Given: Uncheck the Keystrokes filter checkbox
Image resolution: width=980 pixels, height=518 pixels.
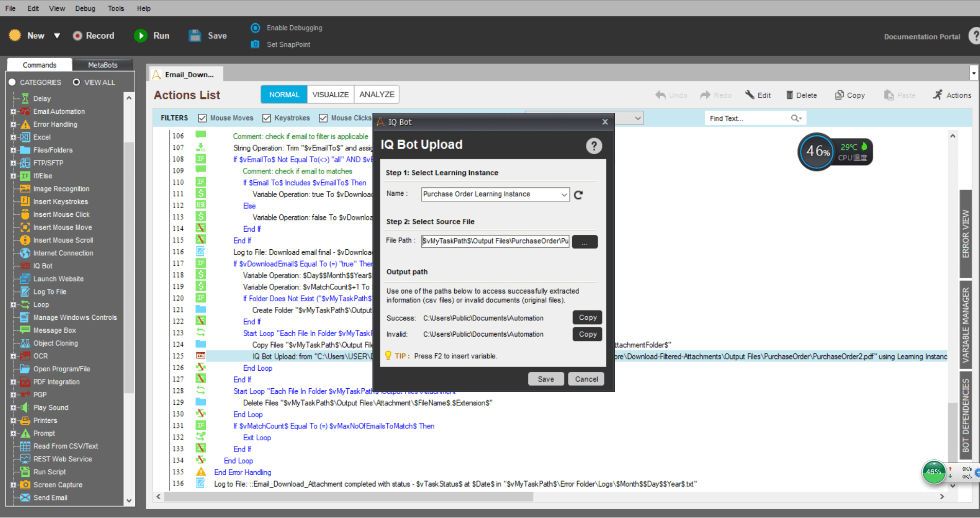Looking at the screenshot, I should [x=266, y=118].
